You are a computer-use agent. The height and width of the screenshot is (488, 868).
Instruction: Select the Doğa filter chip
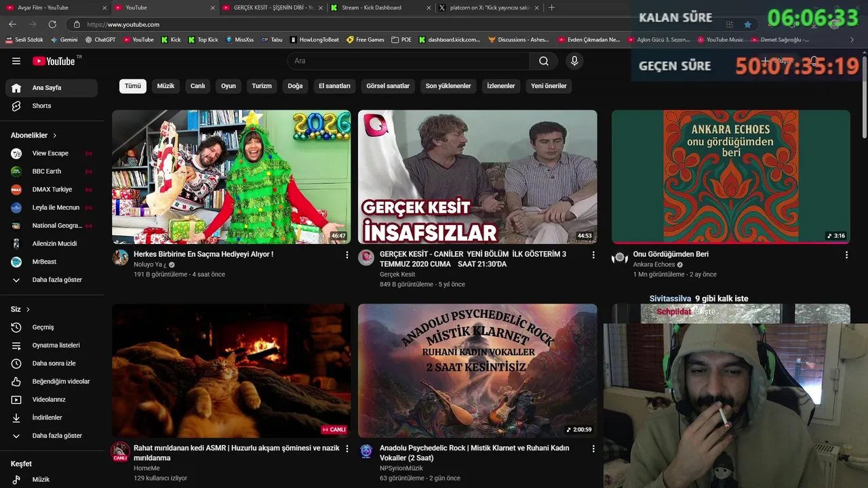point(295,86)
